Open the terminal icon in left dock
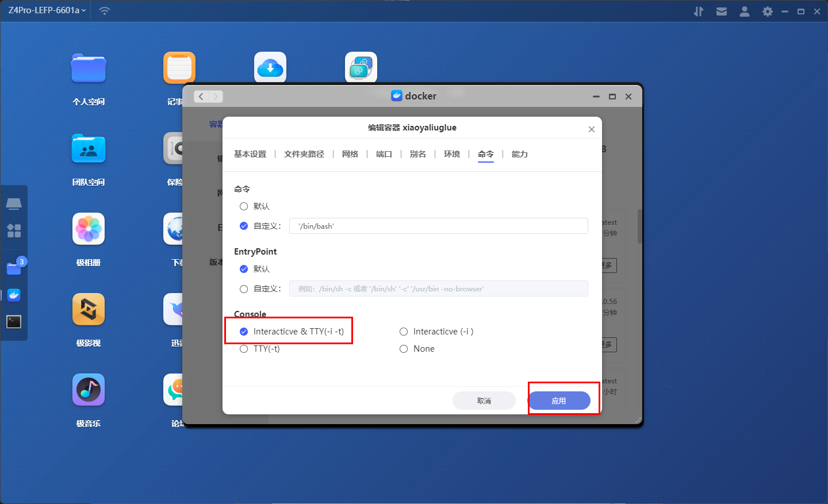 [x=14, y=322]
